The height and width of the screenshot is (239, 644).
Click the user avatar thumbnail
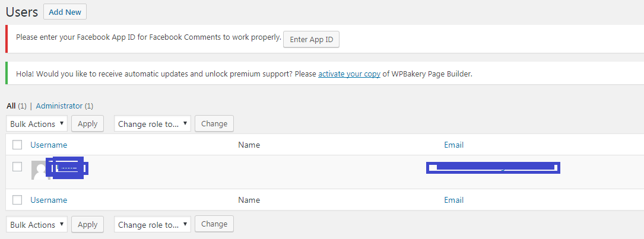click(40, 170)
